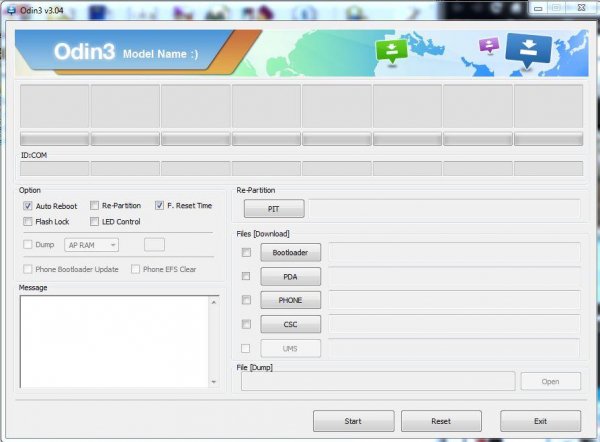Click the PDA file button
The height and width of the screenshot is (442, 600).
click(x=290, y=276)
